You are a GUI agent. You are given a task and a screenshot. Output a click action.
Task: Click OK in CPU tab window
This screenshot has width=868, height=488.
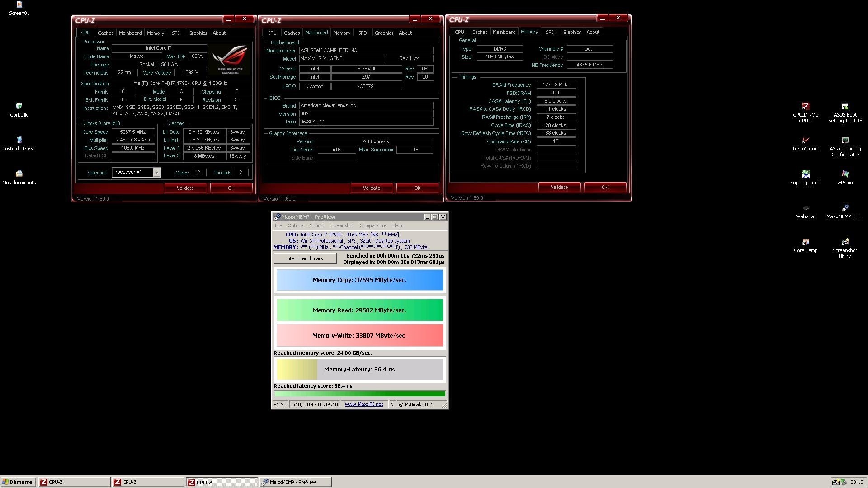click(x=231, y=188)
